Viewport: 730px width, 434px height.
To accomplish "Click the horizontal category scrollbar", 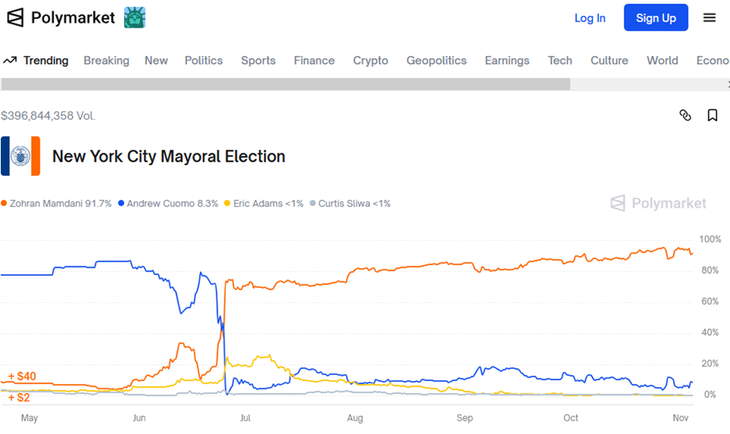I will click(285, 84).
